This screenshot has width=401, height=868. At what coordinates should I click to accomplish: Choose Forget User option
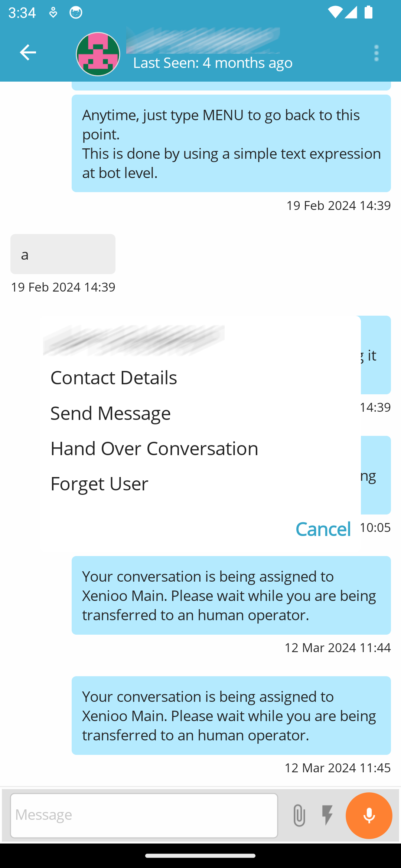(100, 484)
